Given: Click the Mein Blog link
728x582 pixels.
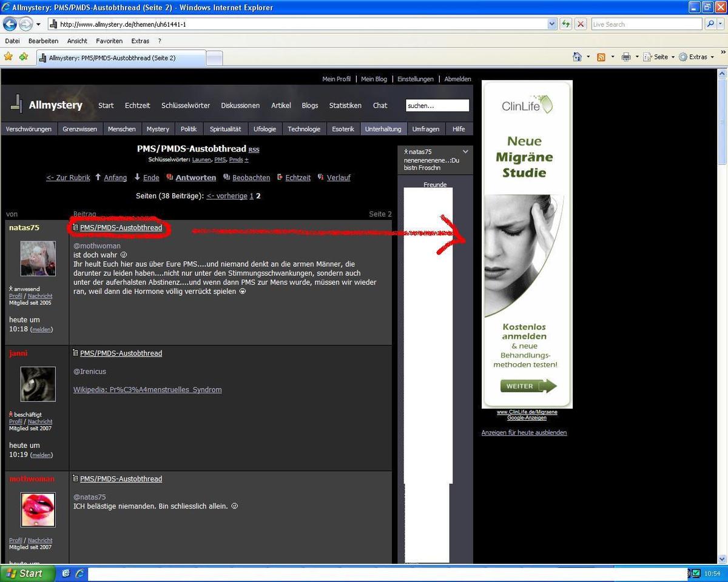Looking at the screenshot, I should (x=374, y=79).
